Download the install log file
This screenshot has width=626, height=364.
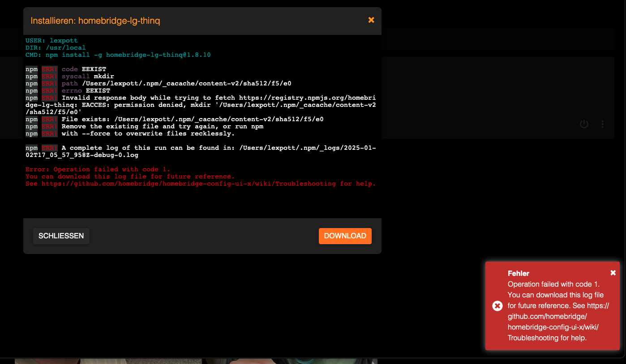tap(345, 236)
